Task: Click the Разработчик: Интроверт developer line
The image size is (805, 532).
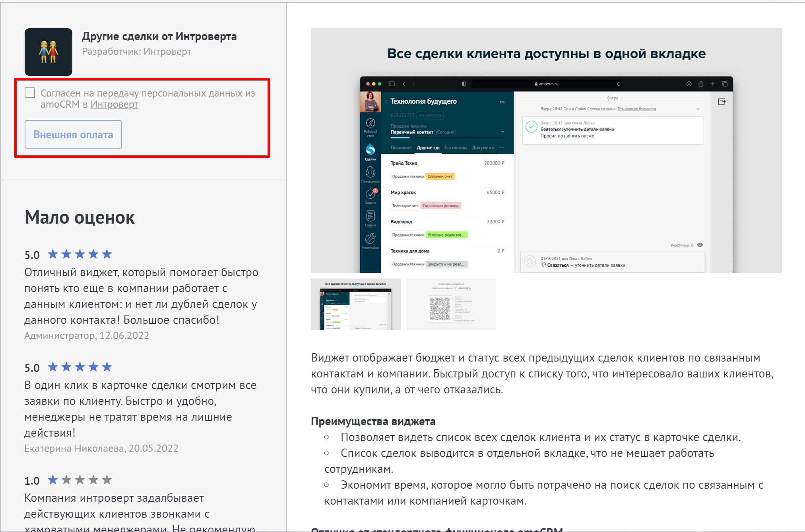Action: (x=136, y=52)
